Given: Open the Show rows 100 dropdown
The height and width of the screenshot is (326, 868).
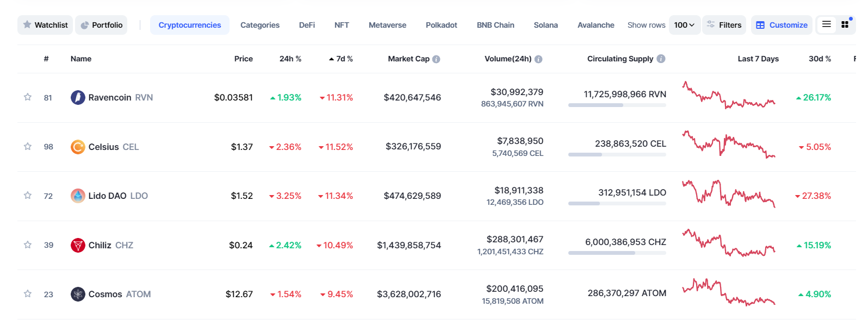Looking at the screenshot, I should 684,25.
